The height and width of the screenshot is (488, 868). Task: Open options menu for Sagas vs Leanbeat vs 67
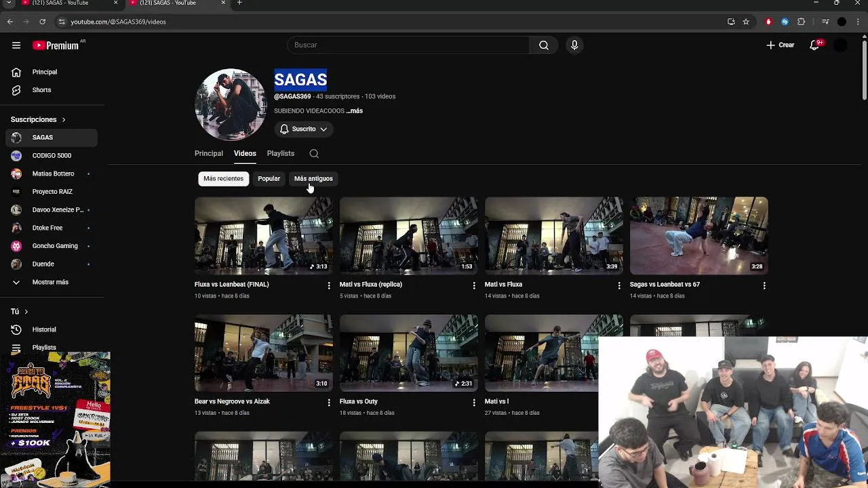coord(764,286)
